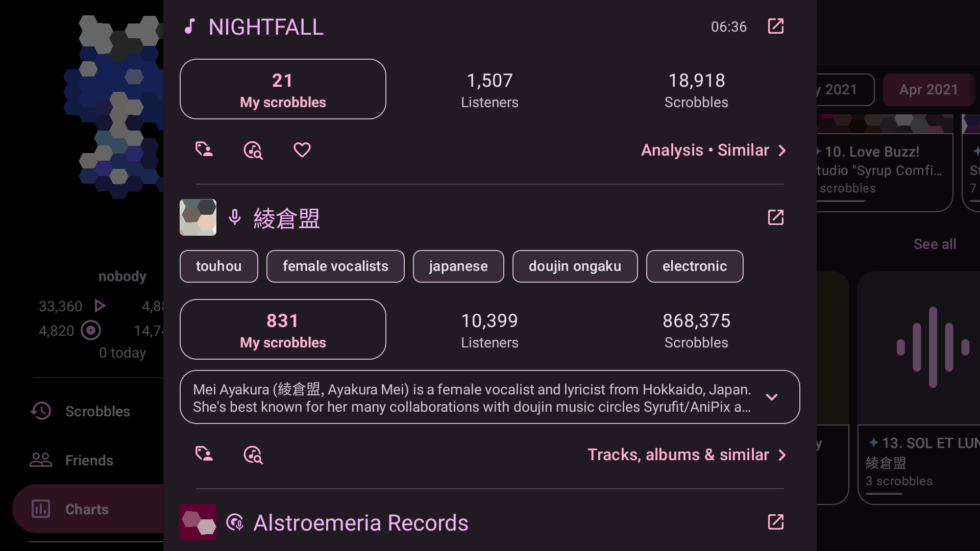Expand the Mei Ayakura biography text
This screenshot has height=551, width=980.
490,397
